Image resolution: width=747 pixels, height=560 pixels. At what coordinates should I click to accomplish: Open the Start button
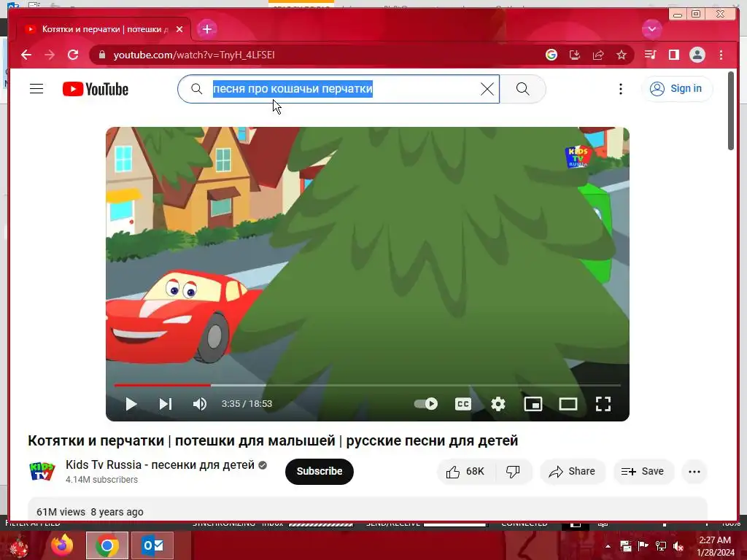(x=18, y=546)
